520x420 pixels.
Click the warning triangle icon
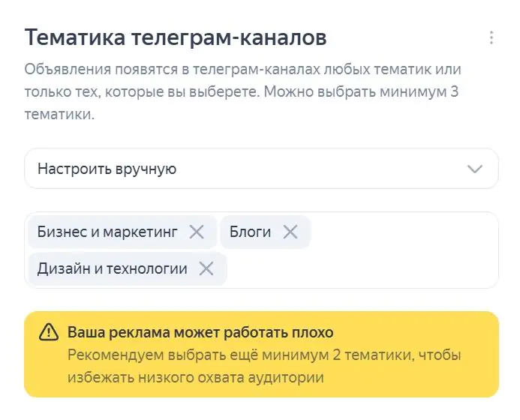49,332
